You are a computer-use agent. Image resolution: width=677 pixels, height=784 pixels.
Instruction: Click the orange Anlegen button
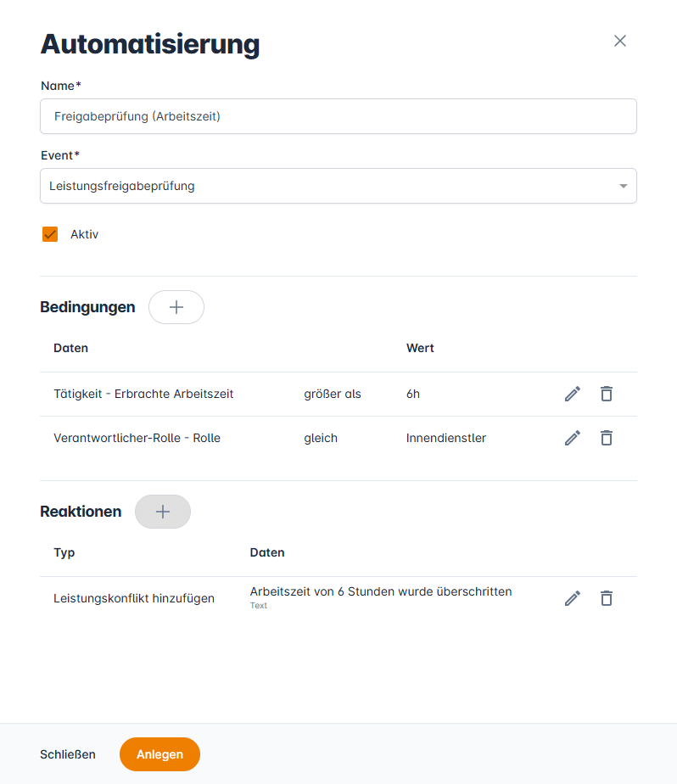coord(159,754)
